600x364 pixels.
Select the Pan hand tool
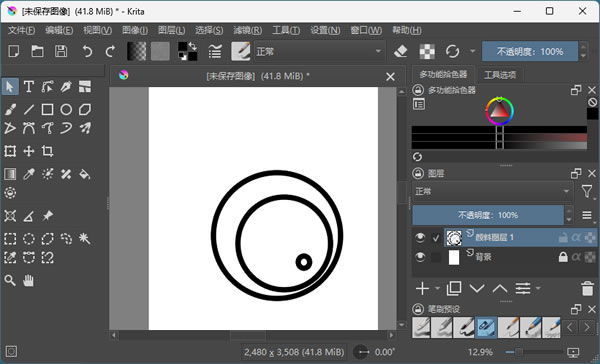[x=29, y=281]
